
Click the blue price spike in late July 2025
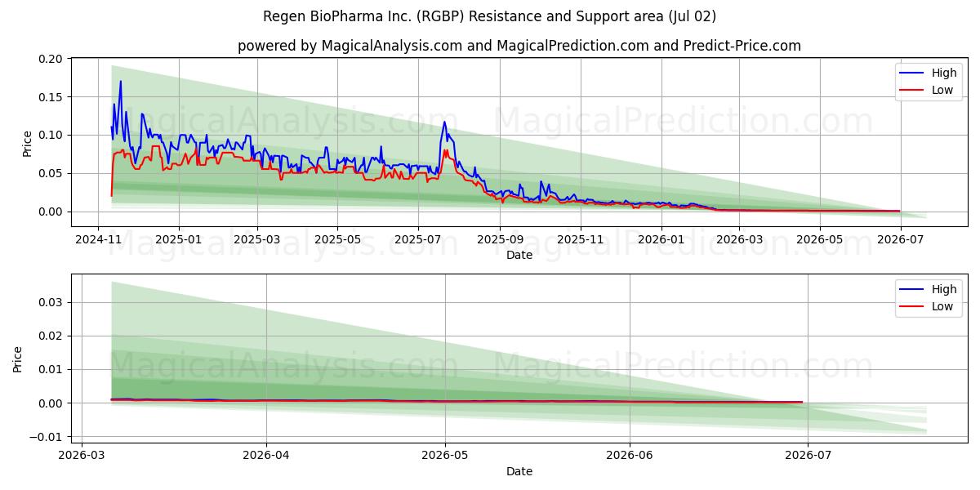click(x=444, y=122)
